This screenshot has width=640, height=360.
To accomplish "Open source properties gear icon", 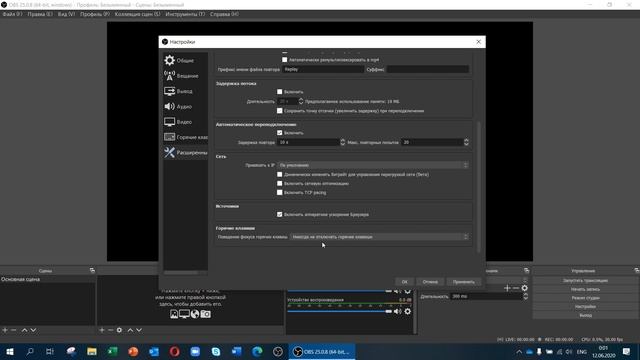I will pyautogui.click(x=119, y=330).
